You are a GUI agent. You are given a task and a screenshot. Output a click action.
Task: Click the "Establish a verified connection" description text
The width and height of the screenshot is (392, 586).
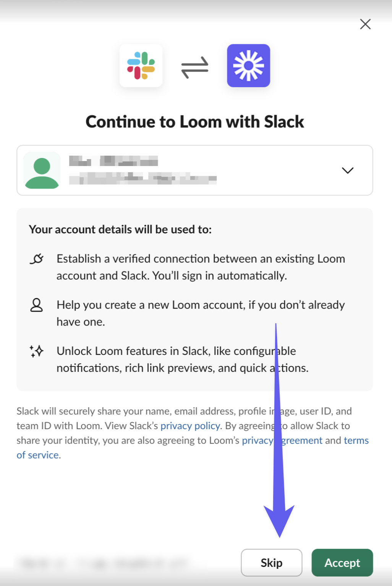[x=201, y=267]
